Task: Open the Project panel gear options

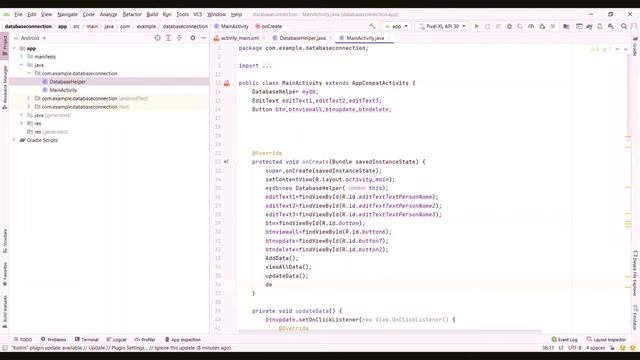Action: coord(193,38)
